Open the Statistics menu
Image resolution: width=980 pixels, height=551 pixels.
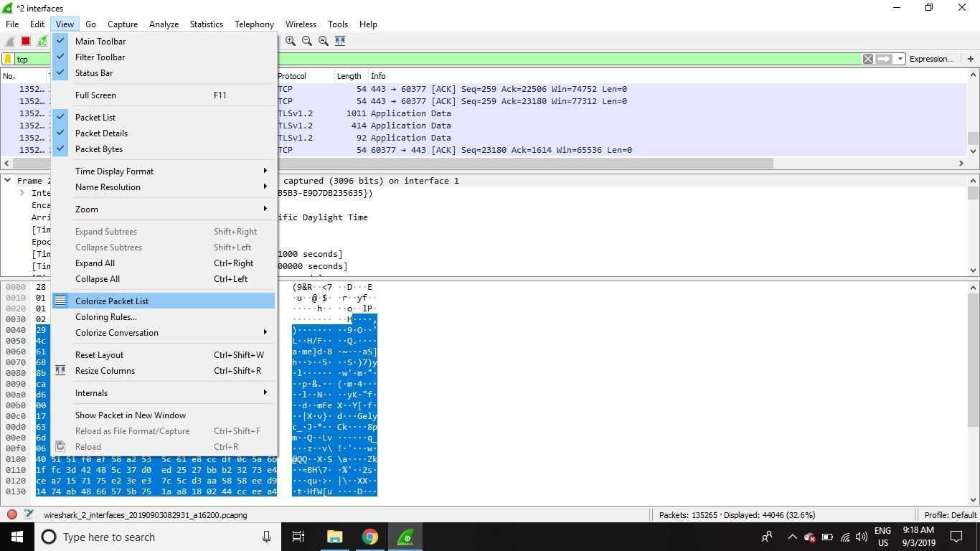206,24
